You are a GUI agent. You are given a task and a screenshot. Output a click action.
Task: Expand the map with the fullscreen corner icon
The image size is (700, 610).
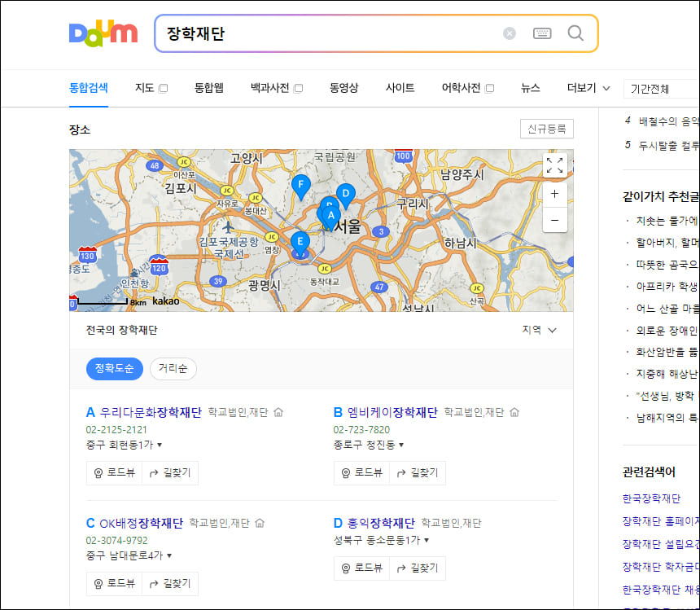click(x=554, y=165)
